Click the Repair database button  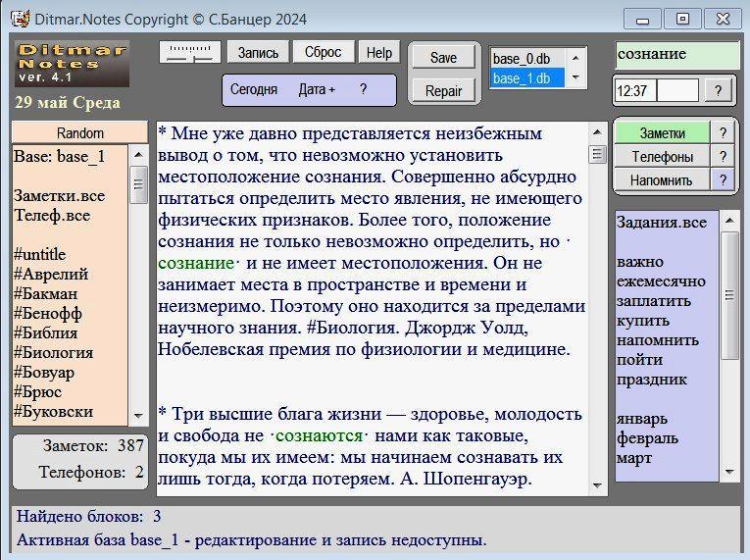coord(443,91)
